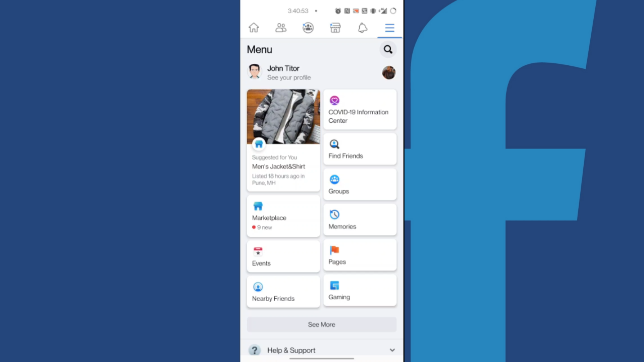The width and height of the screenshot is (644, 362).
Task: Open Find Friends section
Action: click(x=359, y=149)
